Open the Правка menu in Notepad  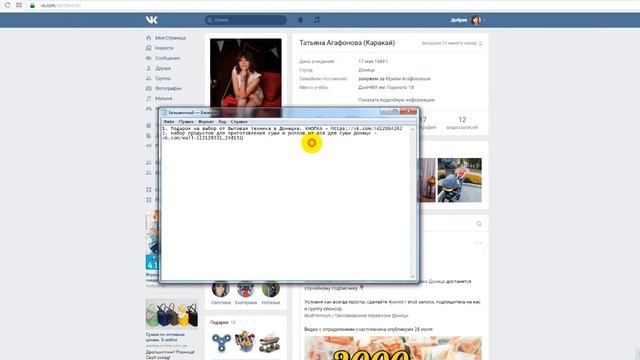pos(186,122)
